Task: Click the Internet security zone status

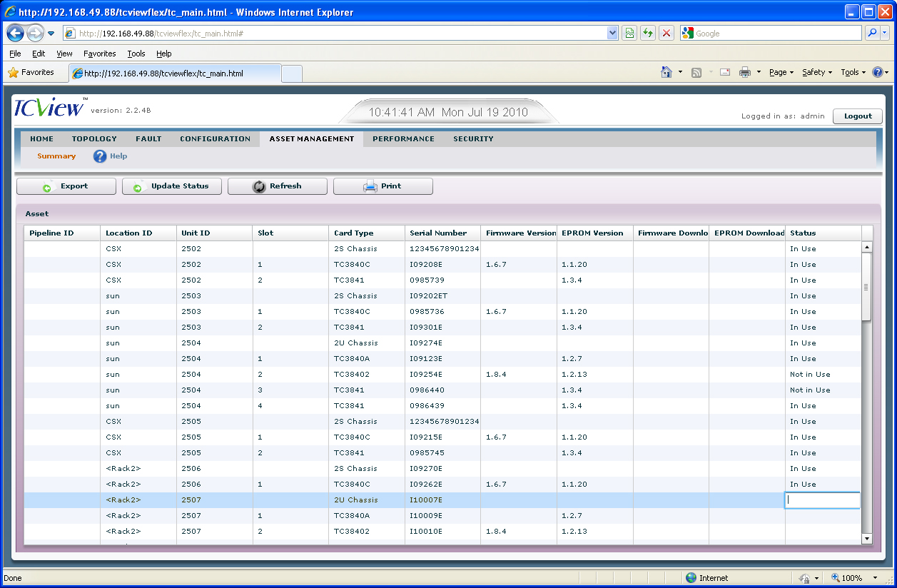Action: [706, 578]
